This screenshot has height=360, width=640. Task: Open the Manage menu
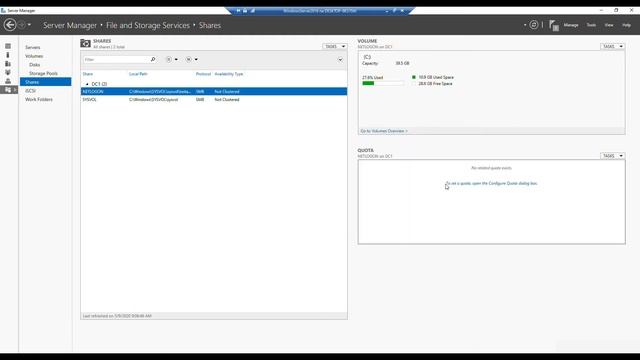[x=571, y=25]
